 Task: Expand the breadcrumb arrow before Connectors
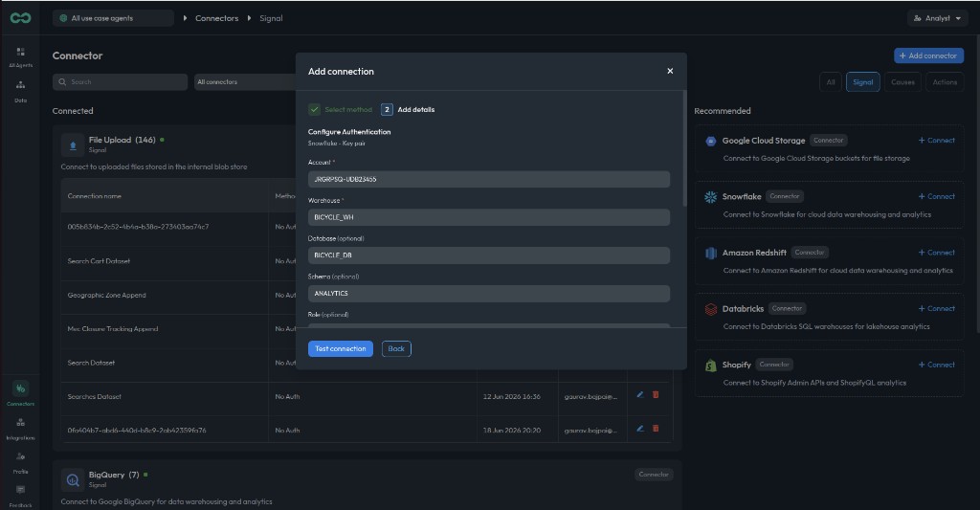coord(185,18)
